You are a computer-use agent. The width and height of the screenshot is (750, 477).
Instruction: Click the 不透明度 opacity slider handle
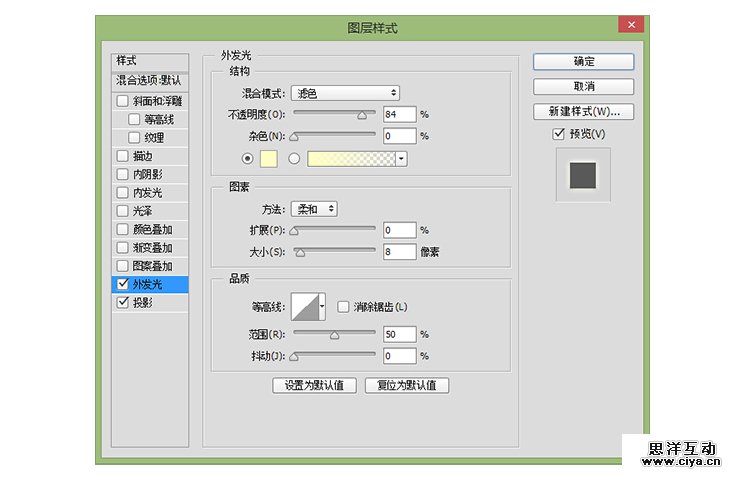(x=362, y=116)
